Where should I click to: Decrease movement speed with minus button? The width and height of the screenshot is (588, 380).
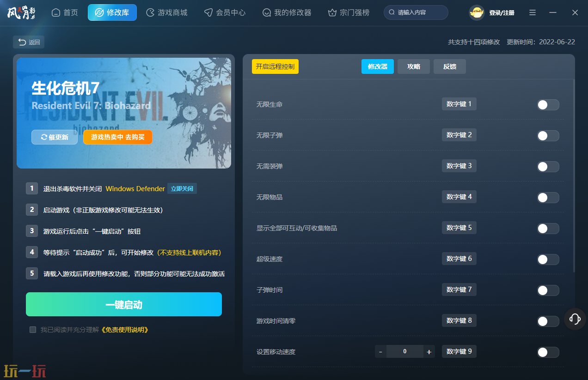pos(380,352)
